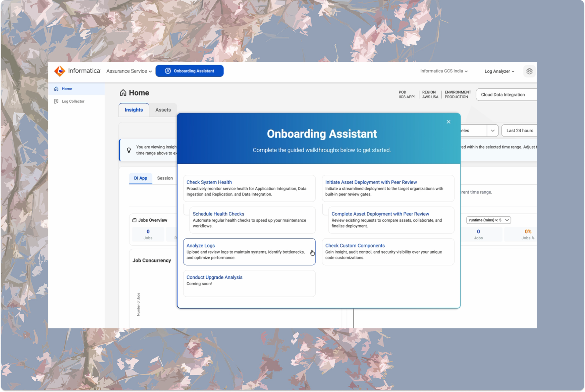Expand the timezone dropdown chevron
The width and height of the screenshot is (585, 392).
coord(492,130)
